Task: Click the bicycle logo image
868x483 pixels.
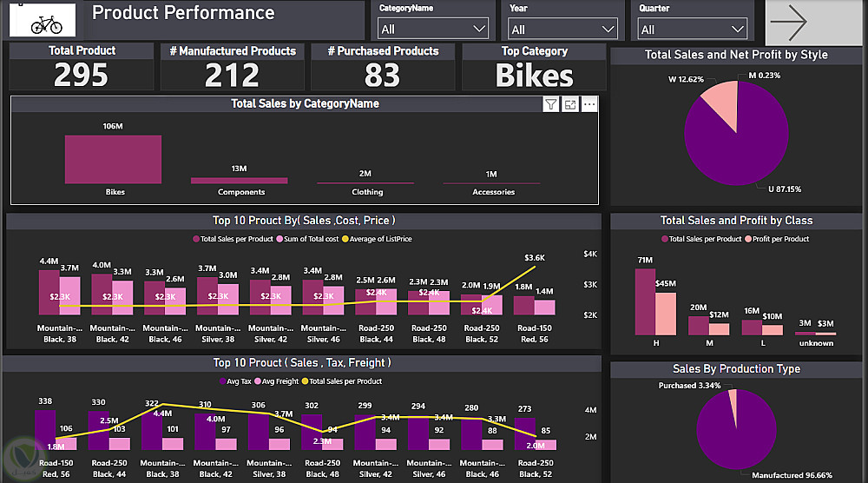Action: (43, 20)
